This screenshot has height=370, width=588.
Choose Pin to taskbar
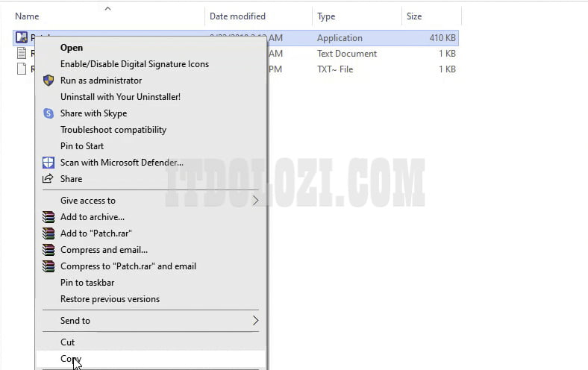(87, 283)
